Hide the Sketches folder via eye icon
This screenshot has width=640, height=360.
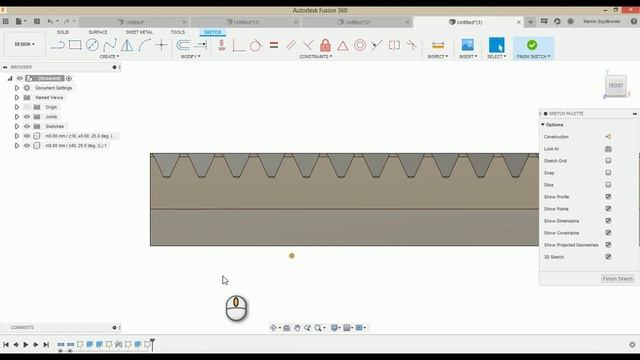pos(27,126)
